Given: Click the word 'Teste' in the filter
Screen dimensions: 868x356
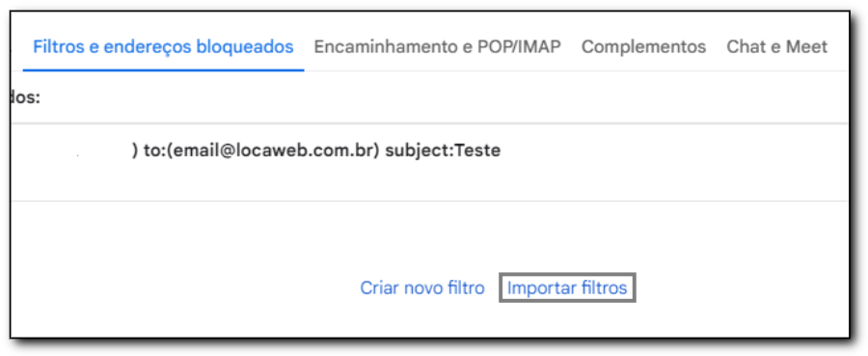Looking at the screenshot, I should pos(476,151).
